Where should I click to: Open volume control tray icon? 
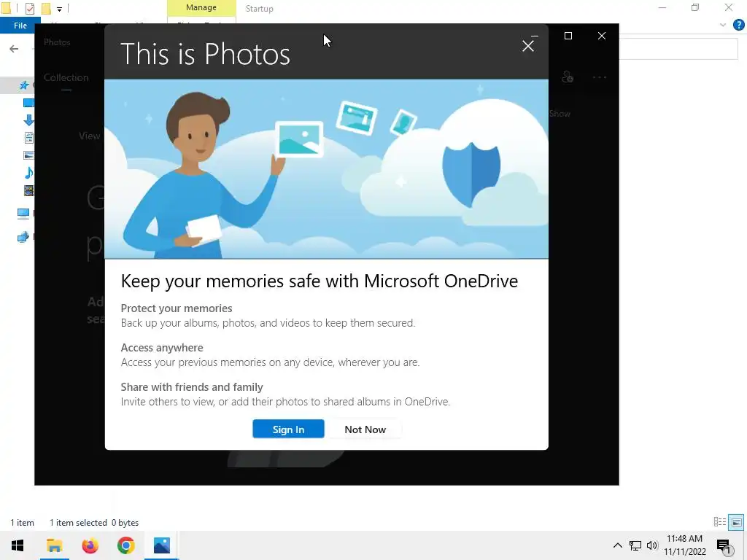tap(652, 545)
